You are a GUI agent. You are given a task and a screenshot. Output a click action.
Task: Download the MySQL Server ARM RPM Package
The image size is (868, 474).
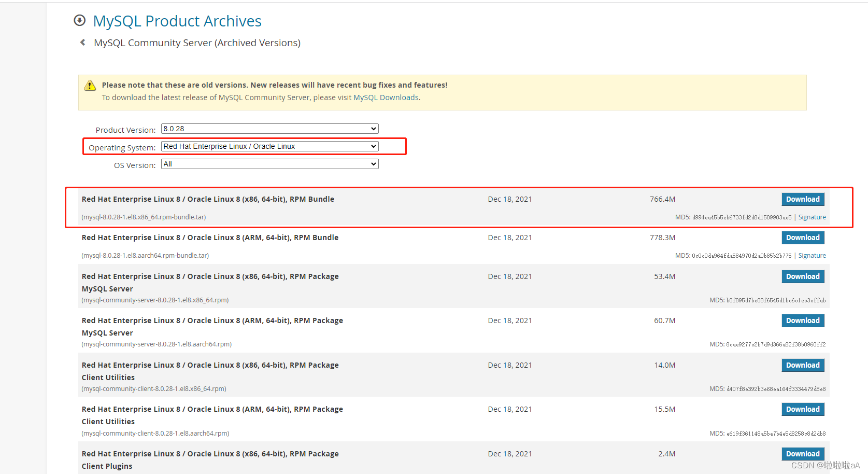(x=803, y=320)
